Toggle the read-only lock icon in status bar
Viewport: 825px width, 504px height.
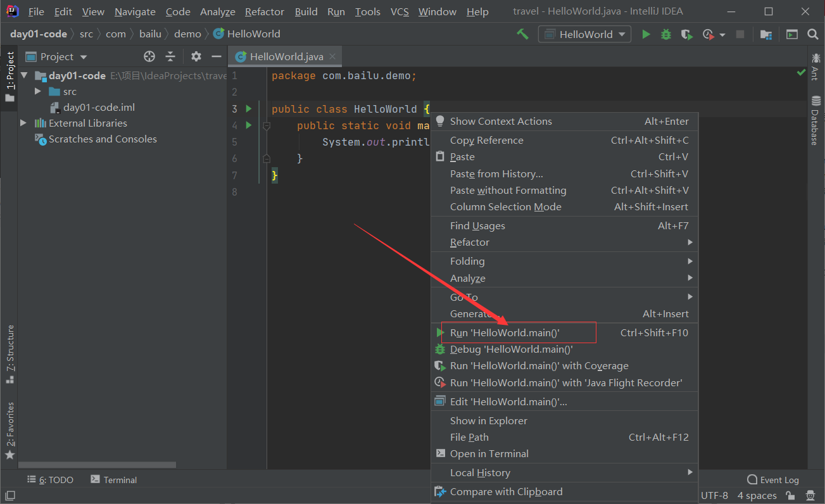[790, 496]
